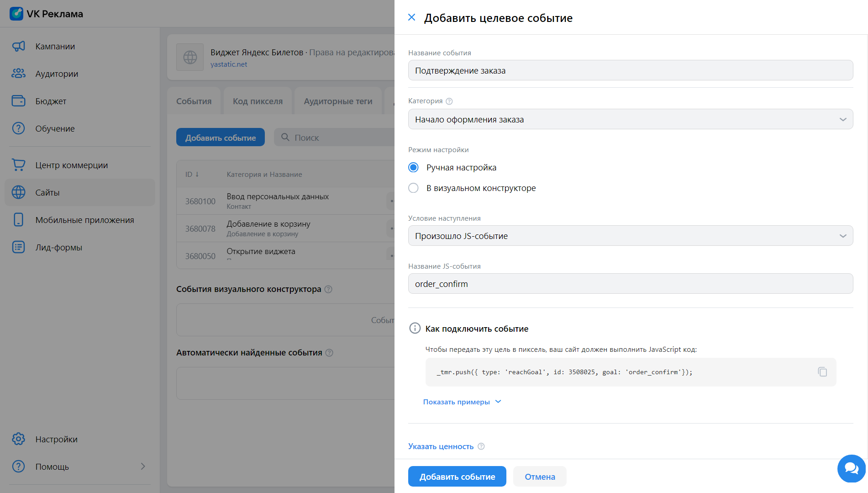The width and height of the screenshot is (868, 493).
Task: Open the Условие наступления dropdown
Action: [x=630, y=236]
